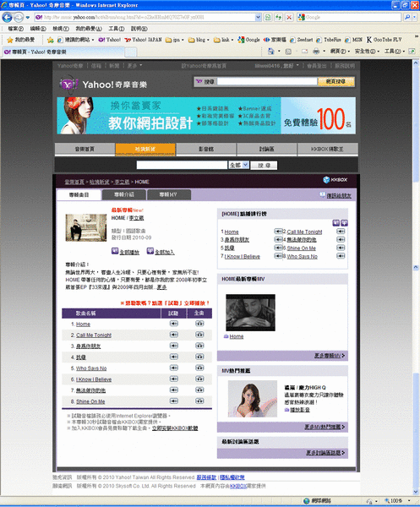Click play icon beside Who Says No in chart
The height and width of the screenshot is (507, 420).
tap(341, 256)
